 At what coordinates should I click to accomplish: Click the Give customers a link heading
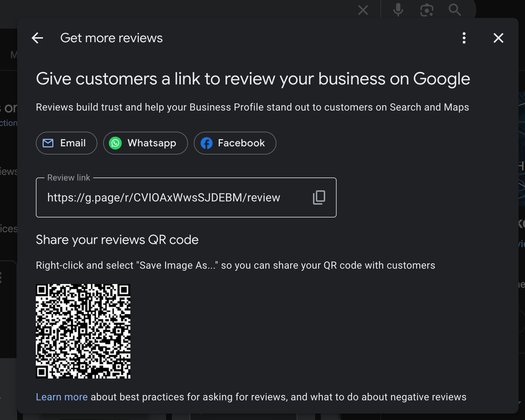tap(253, 79)
